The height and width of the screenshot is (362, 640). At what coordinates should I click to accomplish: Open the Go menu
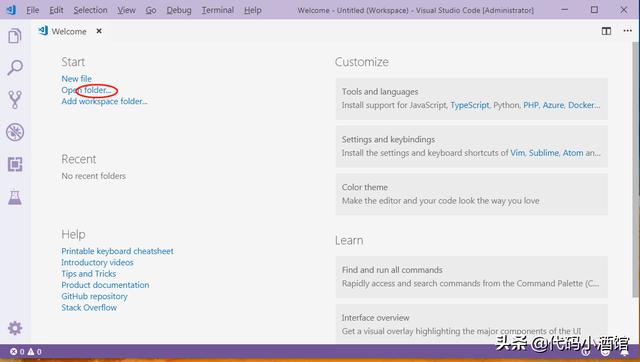(x=151, y=10)
